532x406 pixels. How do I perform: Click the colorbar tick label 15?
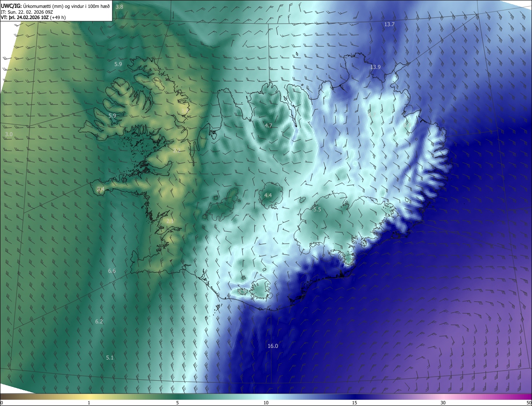coord(355,403)
